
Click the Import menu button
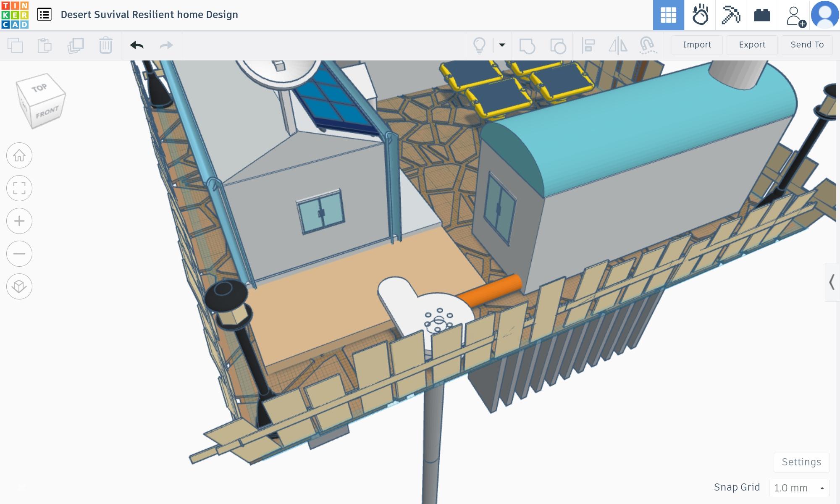coord(697,45)
